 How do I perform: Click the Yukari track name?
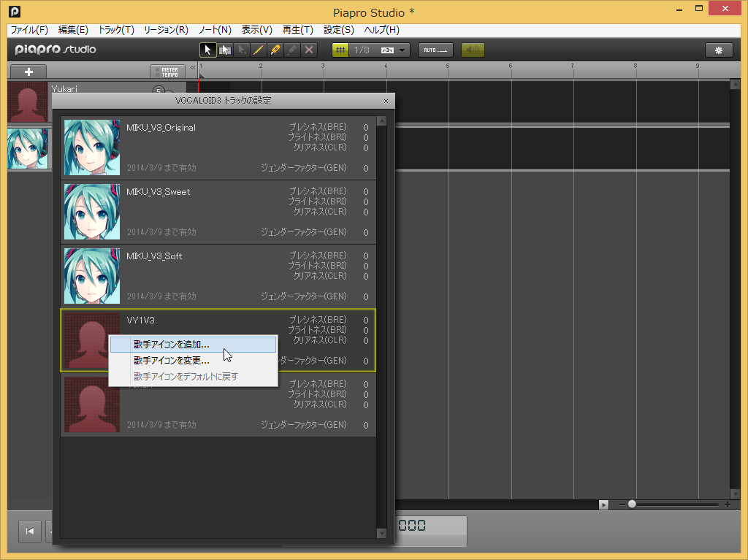[64, 89]
